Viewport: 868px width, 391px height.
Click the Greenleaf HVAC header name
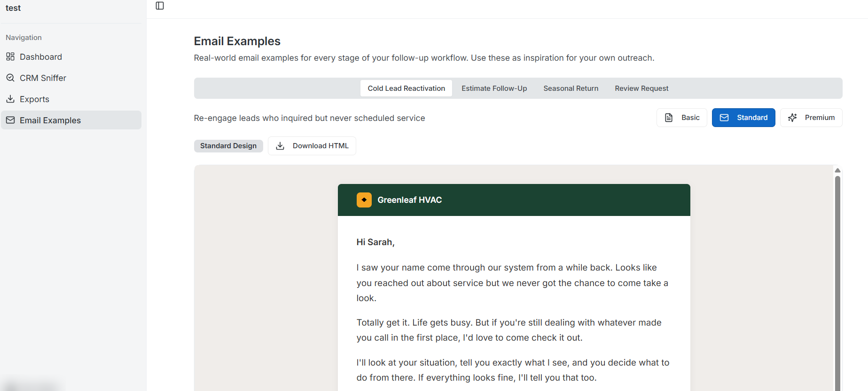(x=410, y=200)
